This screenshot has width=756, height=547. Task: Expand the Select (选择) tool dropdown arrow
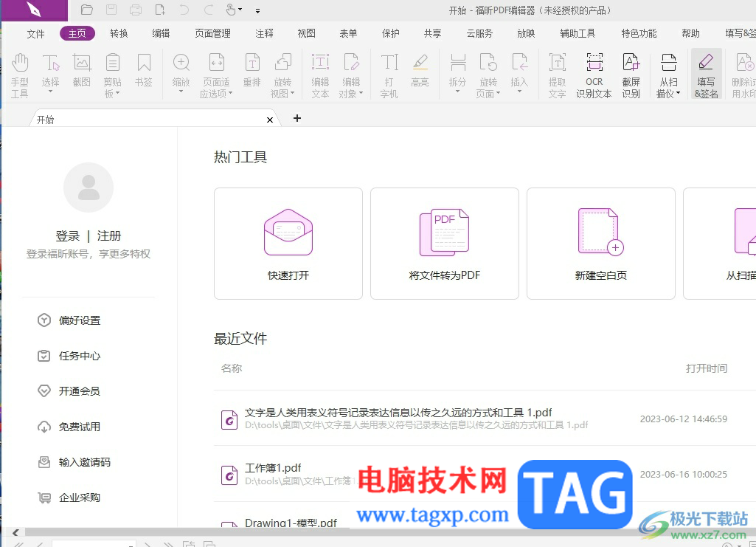[x=50, y=92]
